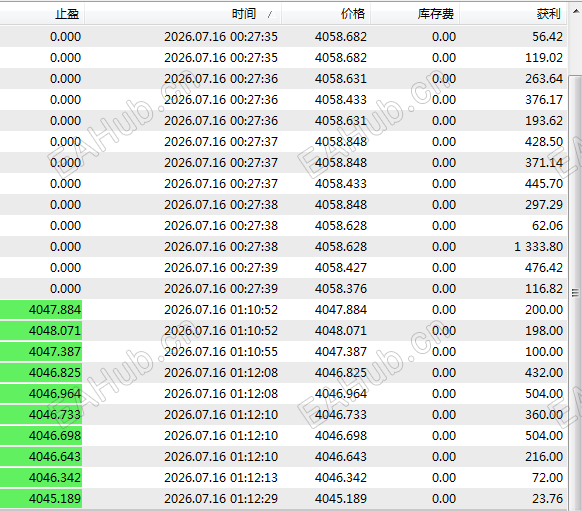Select green take-profit cell 4045.189
Viewport: 582px width, 511px height.
pos(41,499)
